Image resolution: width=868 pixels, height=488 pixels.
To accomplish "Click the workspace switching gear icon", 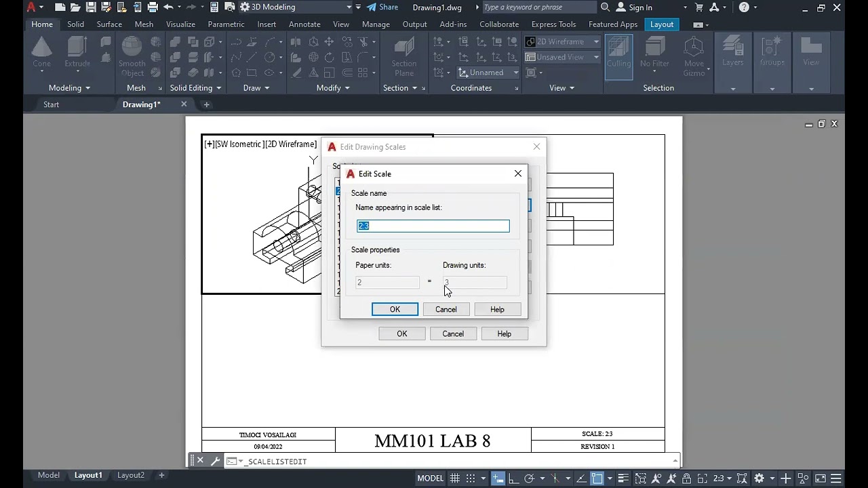I will coord(759,478).
